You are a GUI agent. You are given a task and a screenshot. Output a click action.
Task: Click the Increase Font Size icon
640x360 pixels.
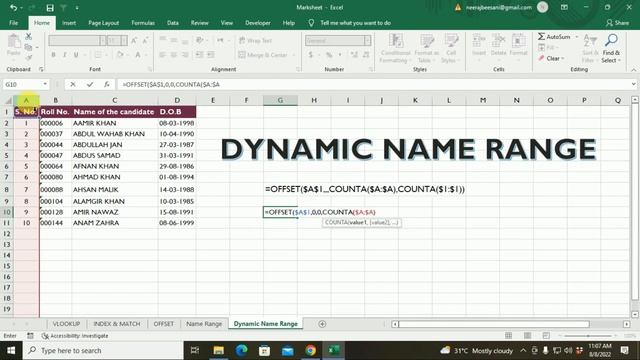(x=134, y=40)
